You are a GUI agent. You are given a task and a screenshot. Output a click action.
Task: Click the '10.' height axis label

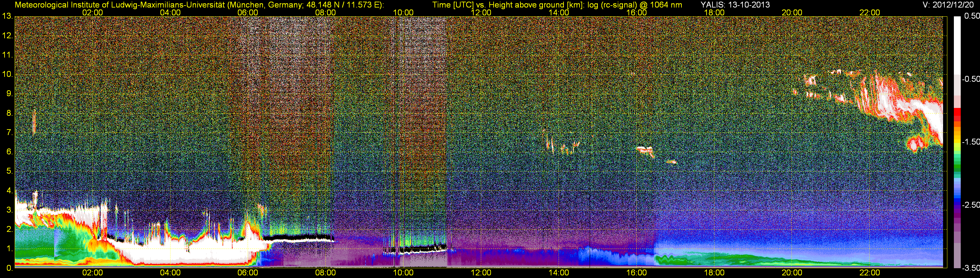(8, 74)
